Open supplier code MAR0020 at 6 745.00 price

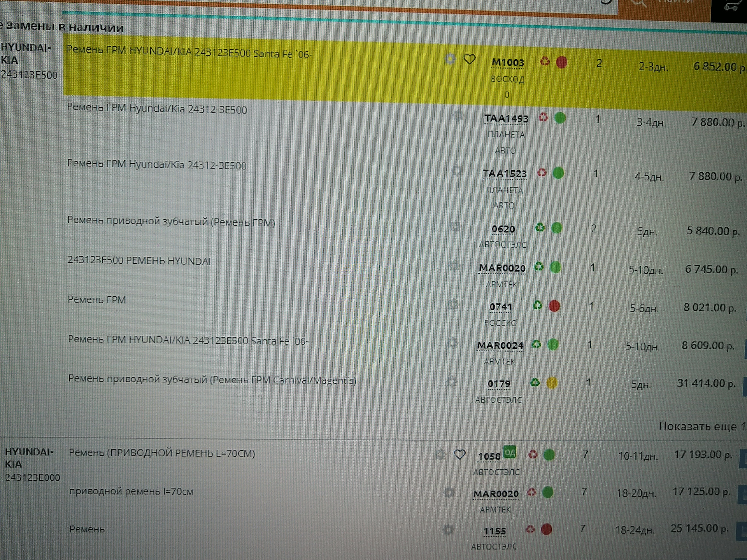[502, 268]
